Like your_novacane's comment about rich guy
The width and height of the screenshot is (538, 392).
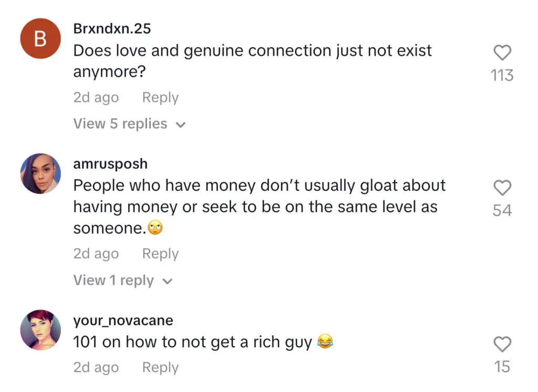point(502,344)
